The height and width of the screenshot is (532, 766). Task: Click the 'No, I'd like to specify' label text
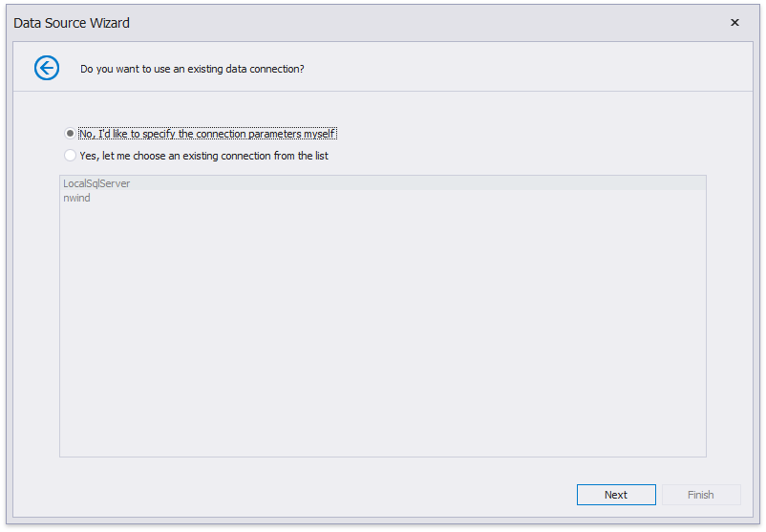(x=207, y=134)
